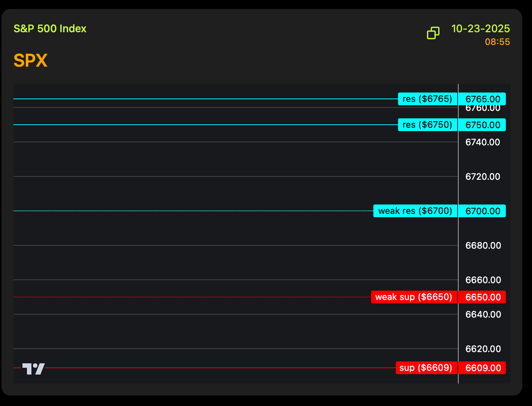Click the 10-23-2025 date label
This screenshot has height=406, width=532.
480,29
